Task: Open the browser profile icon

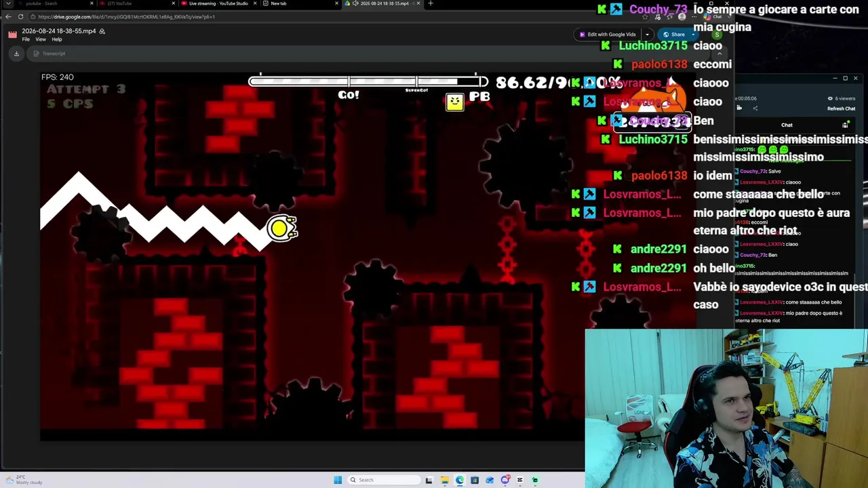Action: 682,17
